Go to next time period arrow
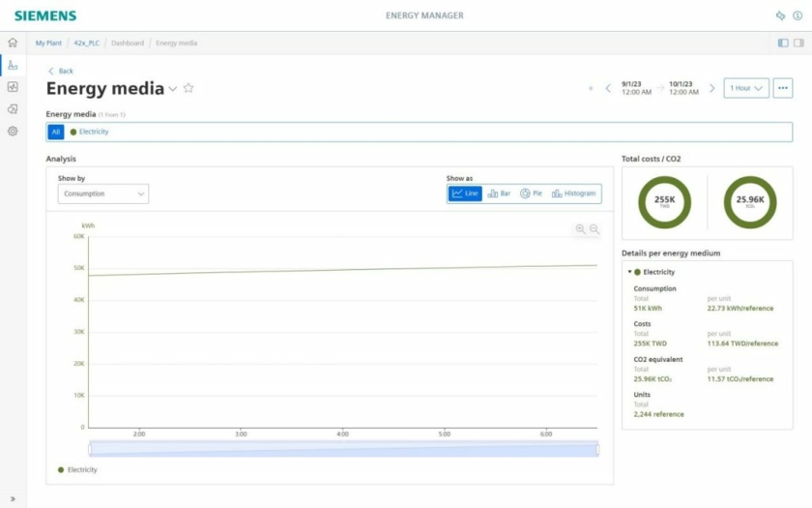Viewport: 812px width, 508px height. click(x=712, y=88)
